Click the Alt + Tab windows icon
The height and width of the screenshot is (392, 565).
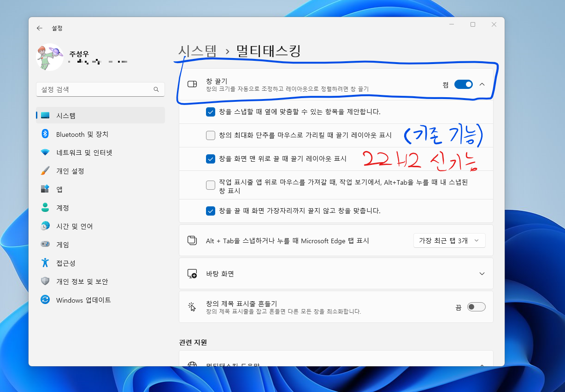coord(192,240)
